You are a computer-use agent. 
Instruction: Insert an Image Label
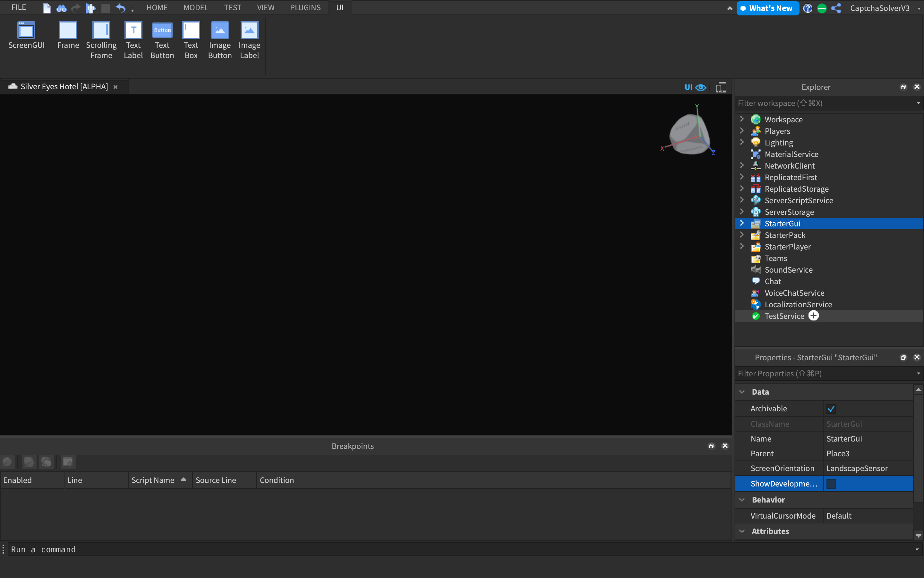pyautogui.click(x=249, y=40)
